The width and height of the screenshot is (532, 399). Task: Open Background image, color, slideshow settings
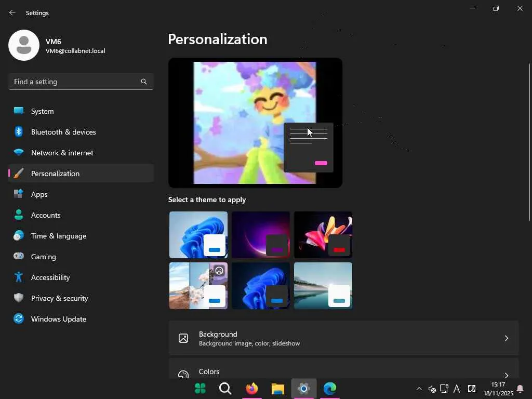point(344,338)
